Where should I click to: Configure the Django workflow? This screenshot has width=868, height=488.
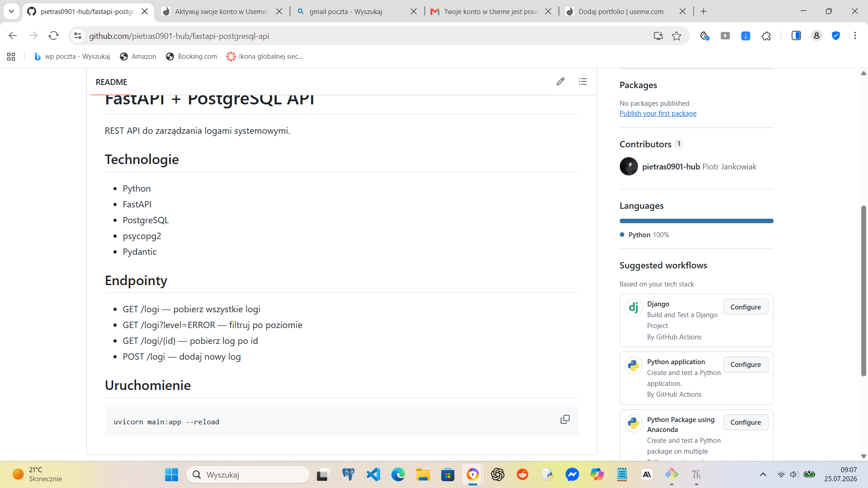(745, 307)
